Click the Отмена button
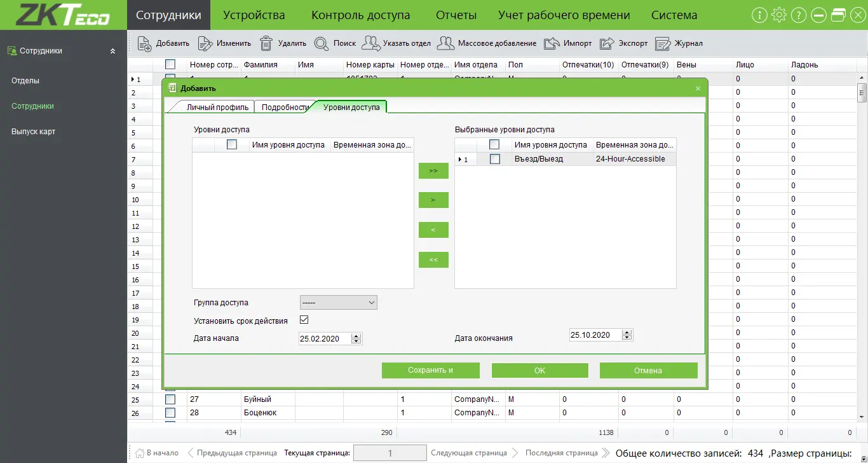The width and height of the screenshot is (868, 463). [x=648, y=370]
